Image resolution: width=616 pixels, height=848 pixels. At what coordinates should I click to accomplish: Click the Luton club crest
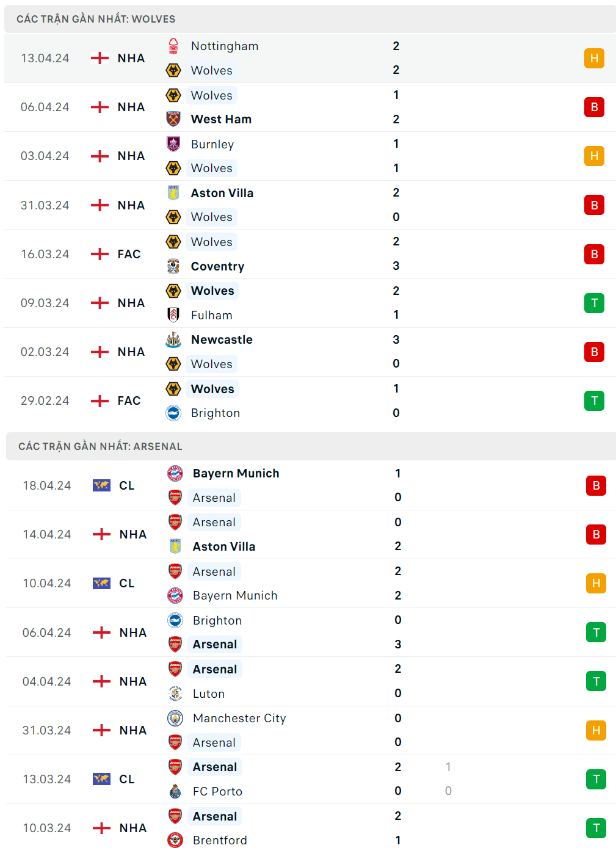pos(175,694)
